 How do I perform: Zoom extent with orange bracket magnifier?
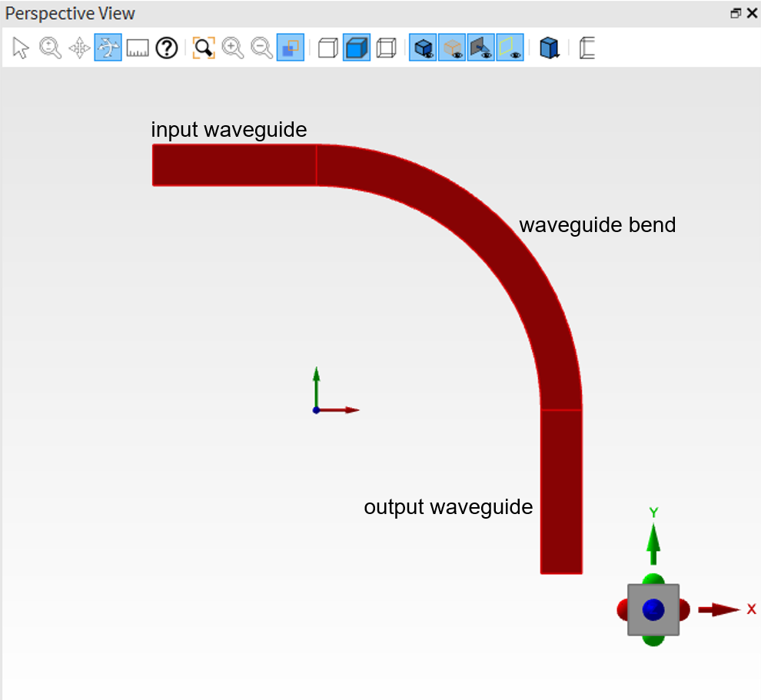click(204, 48)
